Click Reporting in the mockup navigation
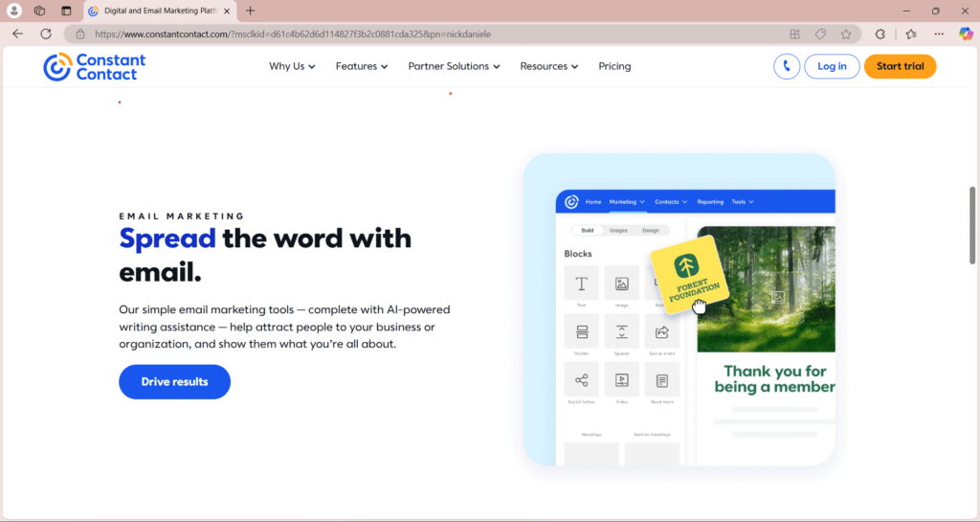980x522 pixels. tap(710, 202)
